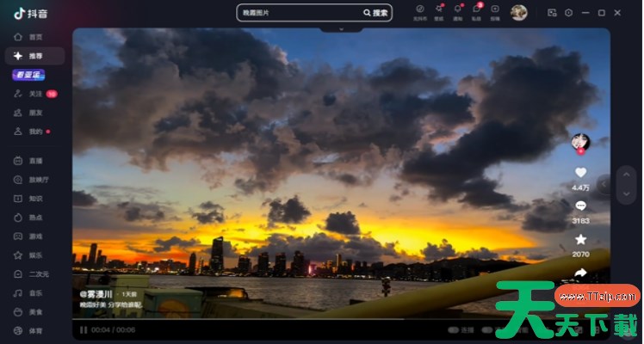Open the hexagon settings icon

568,13
